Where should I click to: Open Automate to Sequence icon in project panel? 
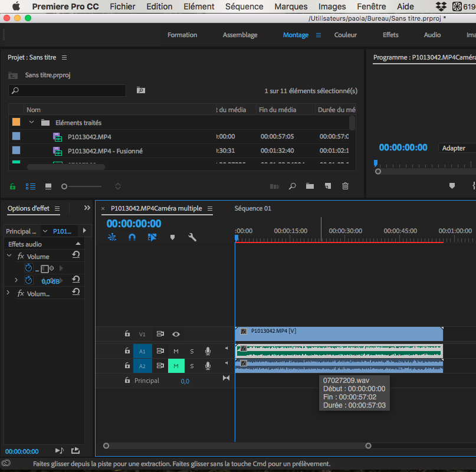tap(274, 186)
